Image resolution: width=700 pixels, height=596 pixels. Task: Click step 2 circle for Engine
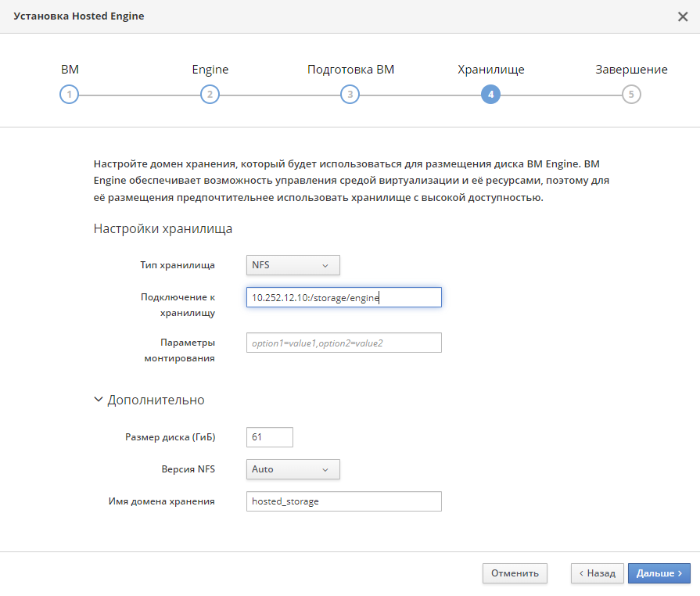pyautogui.click(x=210, y=94)
